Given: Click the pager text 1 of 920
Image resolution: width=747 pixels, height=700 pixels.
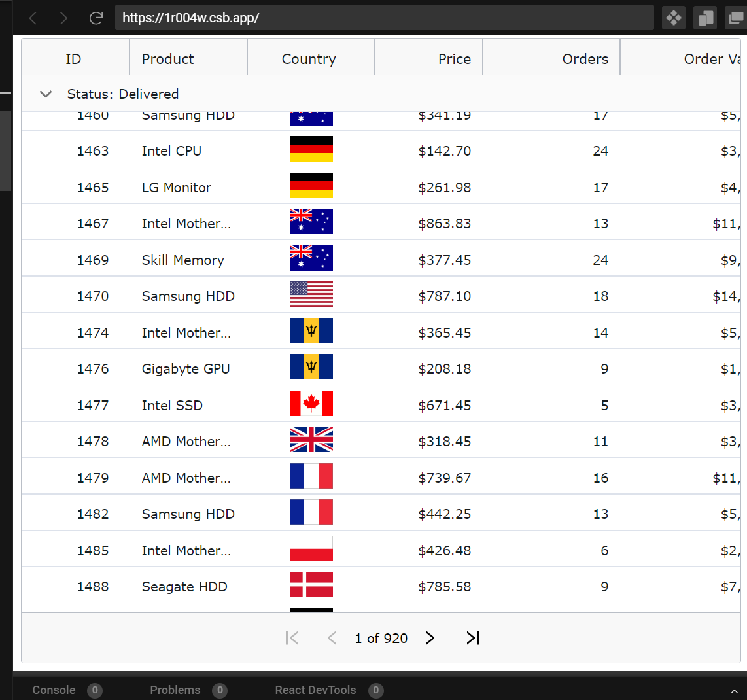Looking at the screenshot, I should coord(381,638).
